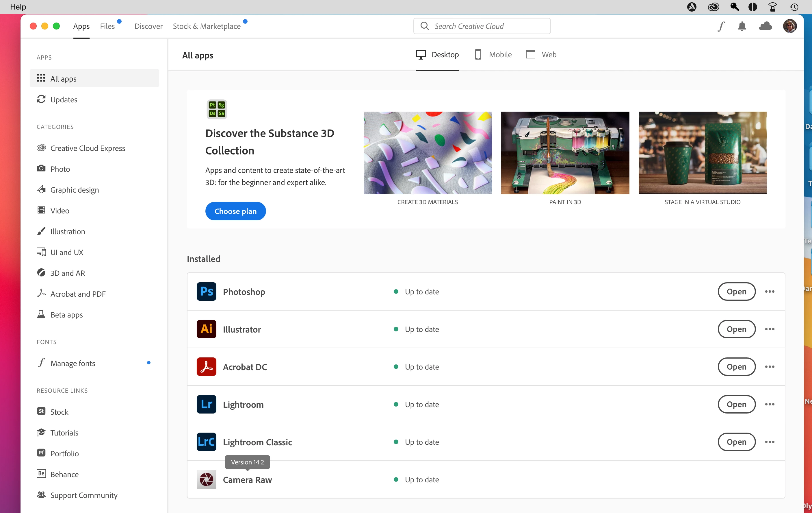Expand more options for Lightroom Classic
The height and width of the screenshot is (513, 812).
[770, 442]
